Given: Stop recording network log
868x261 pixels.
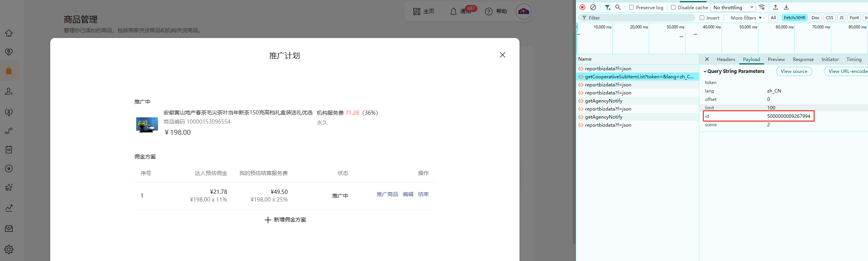Looking at the screenshot, I should [x=582, y=7].
